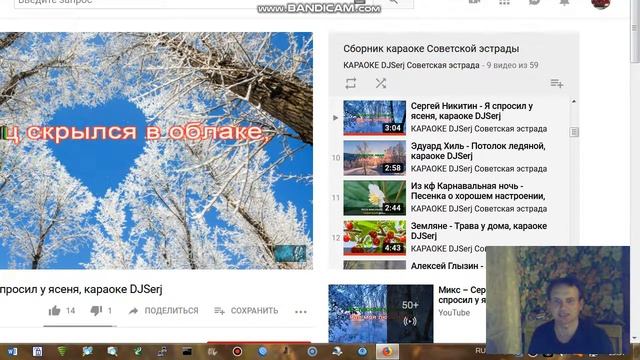
Task: Click the ПОДЕЛИТЬСЯ share button
Action: 163,311
